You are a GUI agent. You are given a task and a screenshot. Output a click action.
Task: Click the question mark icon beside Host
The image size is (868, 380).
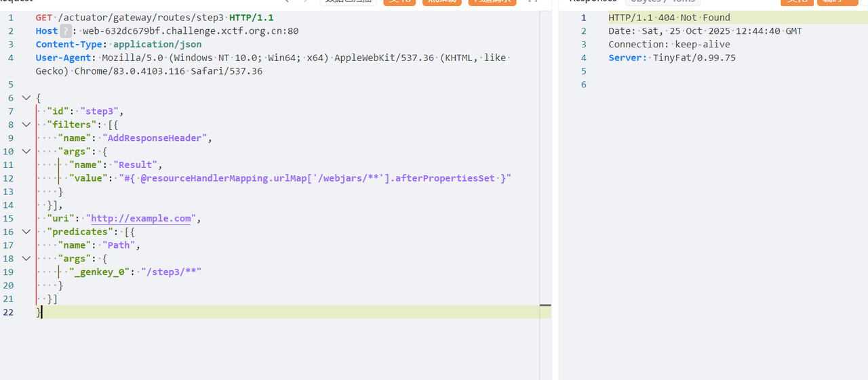pos(66,30)
